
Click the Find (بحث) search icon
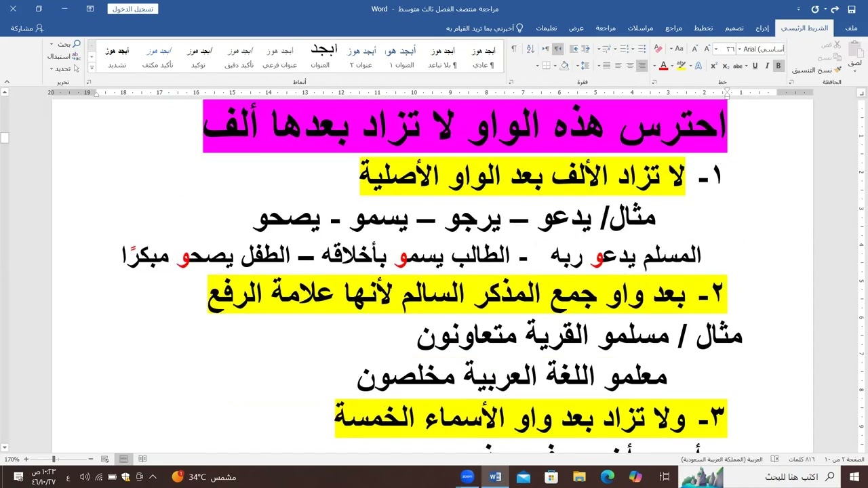[77, 44]
